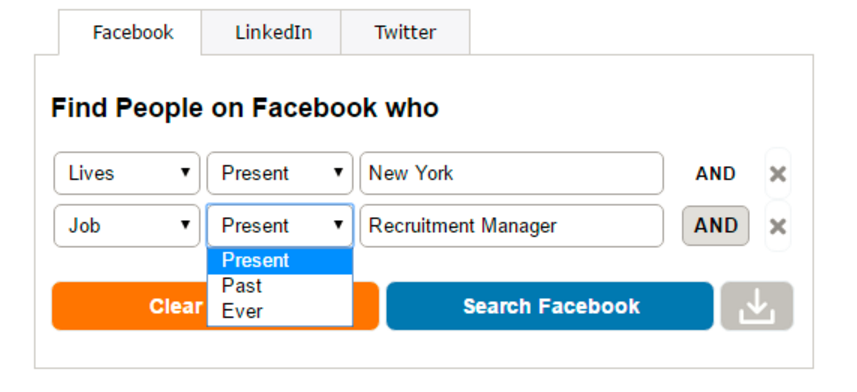This screenshot has width=857, height=392.
Task: Switch to the LinkedIn tab
Action: [x=272, y=32]
